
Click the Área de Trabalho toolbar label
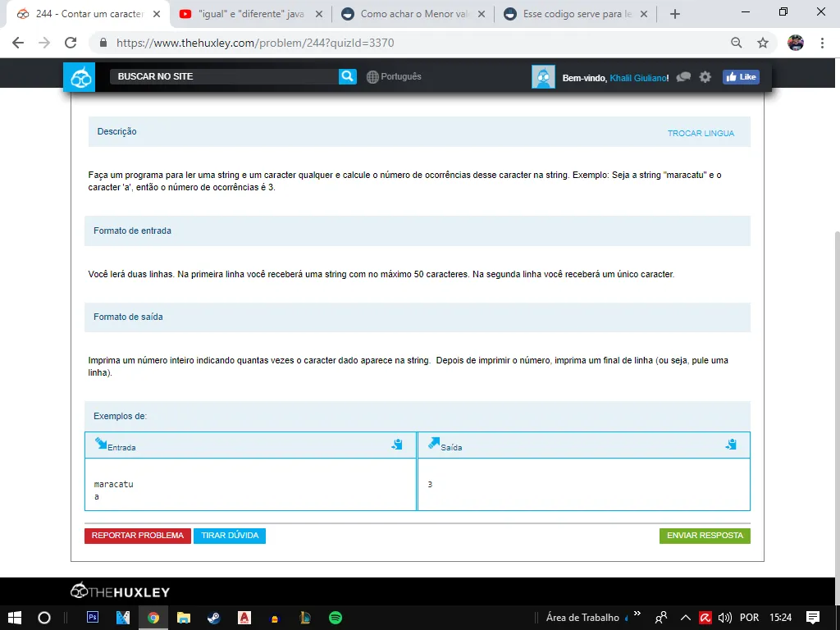pos(582,618)
